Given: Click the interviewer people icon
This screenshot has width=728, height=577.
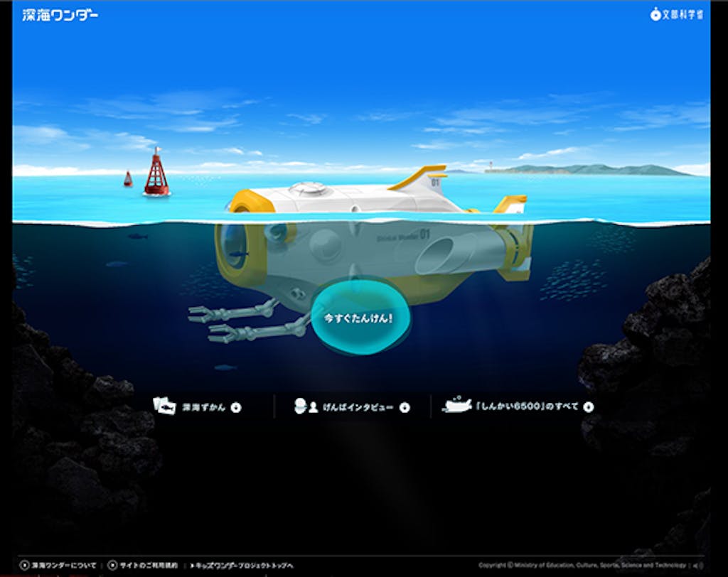Looking at the screenshot, I should (306, 406).
